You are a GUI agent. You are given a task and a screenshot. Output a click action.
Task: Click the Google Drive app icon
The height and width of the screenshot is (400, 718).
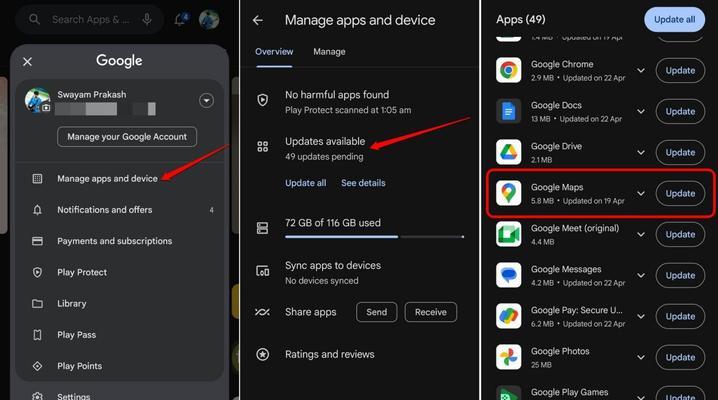coord(508,152)
